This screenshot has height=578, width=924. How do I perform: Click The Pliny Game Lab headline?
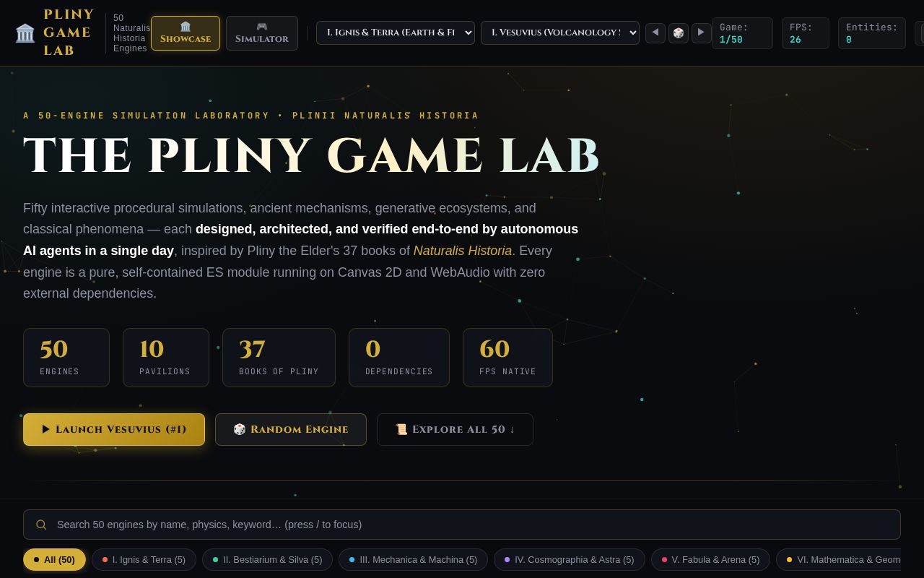pyautogui.click(x=311, y=156)
